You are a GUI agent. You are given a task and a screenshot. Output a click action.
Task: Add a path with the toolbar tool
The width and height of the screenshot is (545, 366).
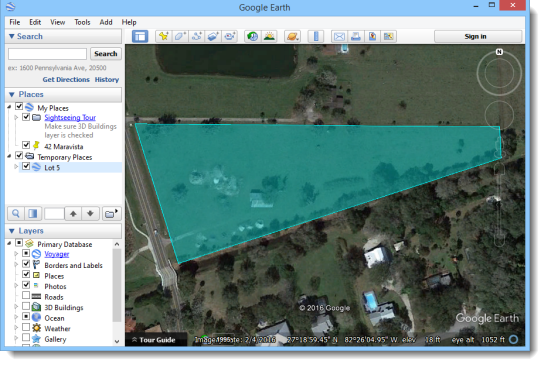196,36
